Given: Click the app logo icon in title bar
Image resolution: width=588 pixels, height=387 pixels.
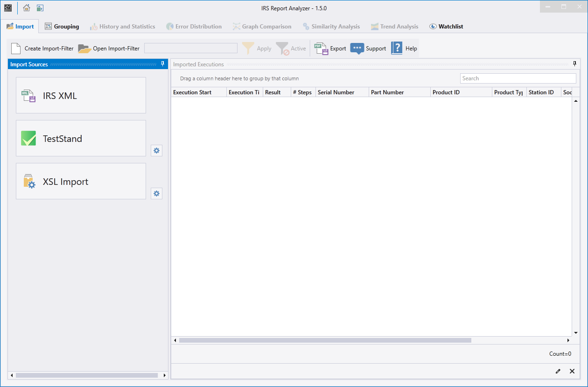Looking at the screenshot, I should coord(8,8).
